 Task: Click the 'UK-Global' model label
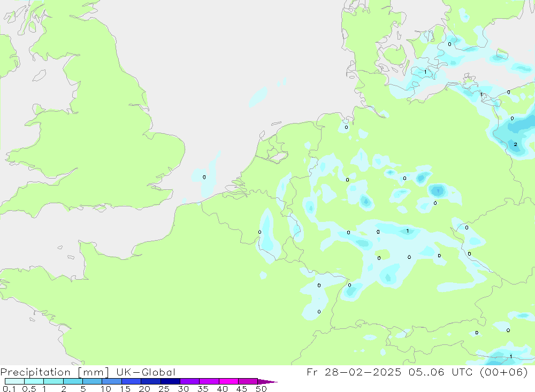[146, 372]
